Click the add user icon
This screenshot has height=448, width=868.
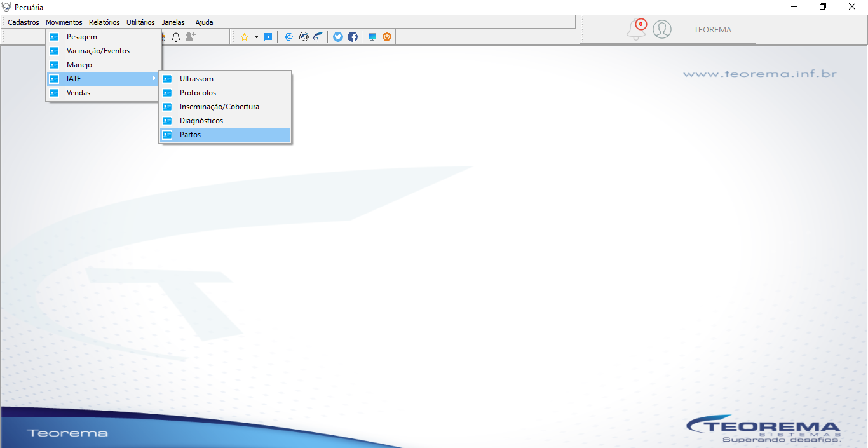pos(191,37)
